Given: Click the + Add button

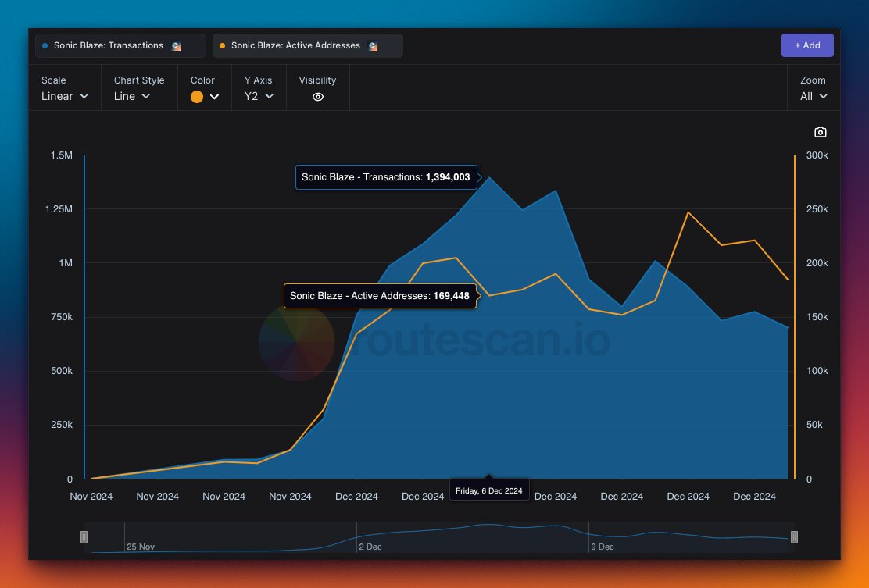Looking at the screenshot, I should [807, 45].
